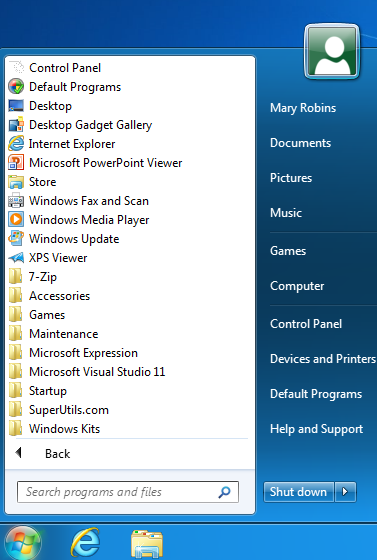This screenshot has width=377, height=560.
Task: Click the Microsoft Visual Studio 11 folder icon
Action: click(x=15, y=371)
